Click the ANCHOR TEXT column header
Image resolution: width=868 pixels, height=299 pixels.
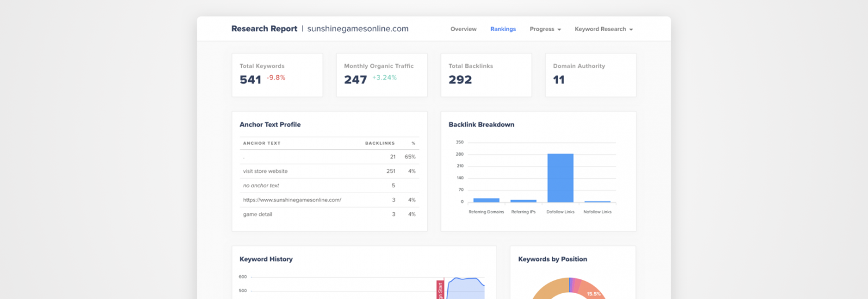tap(262, 143)
